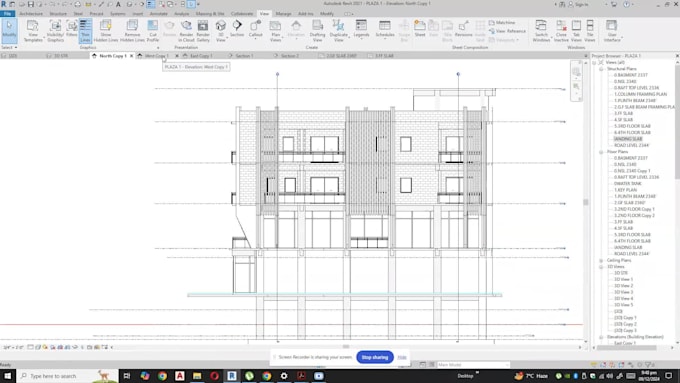Viewport: 680px width, 383px height.
Task: Select the Callout tool
Action: point(255,29)
